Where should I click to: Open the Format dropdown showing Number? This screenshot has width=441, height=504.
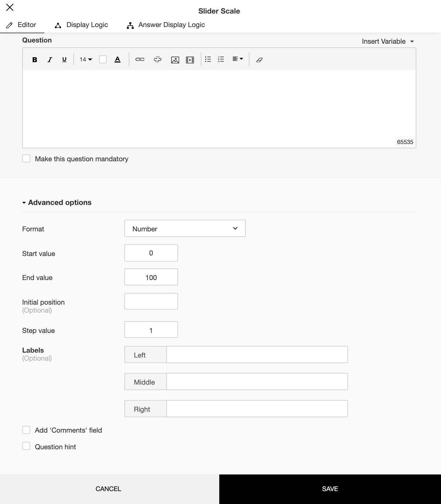coord(185,229)
